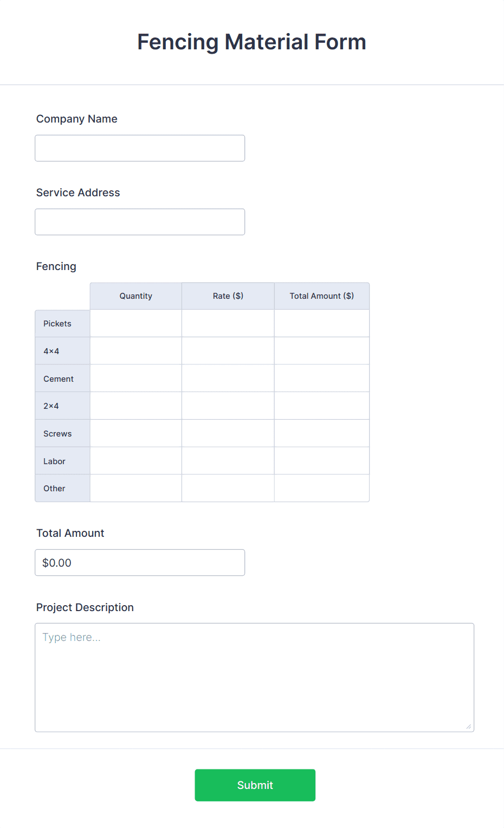Click the Pickets row label
The image size is (504, 828).
57,323
